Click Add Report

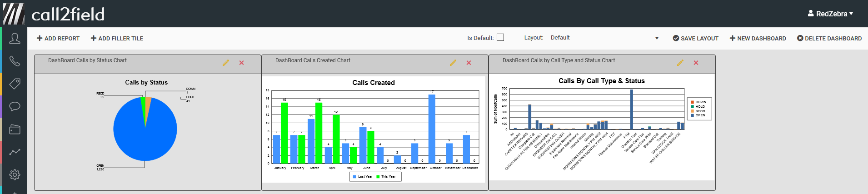pyautogui.click(x=58, y=39)
